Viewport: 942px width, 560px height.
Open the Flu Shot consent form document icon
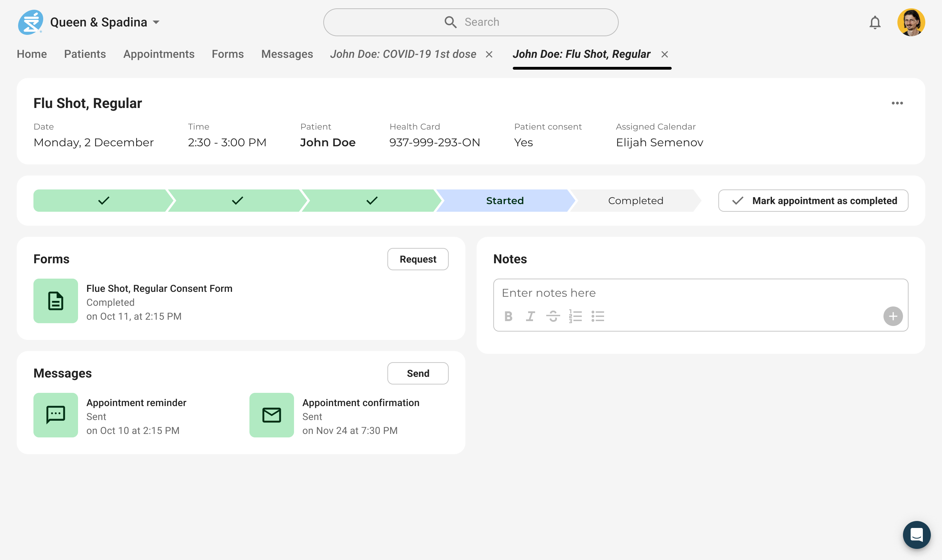[55, 301]
